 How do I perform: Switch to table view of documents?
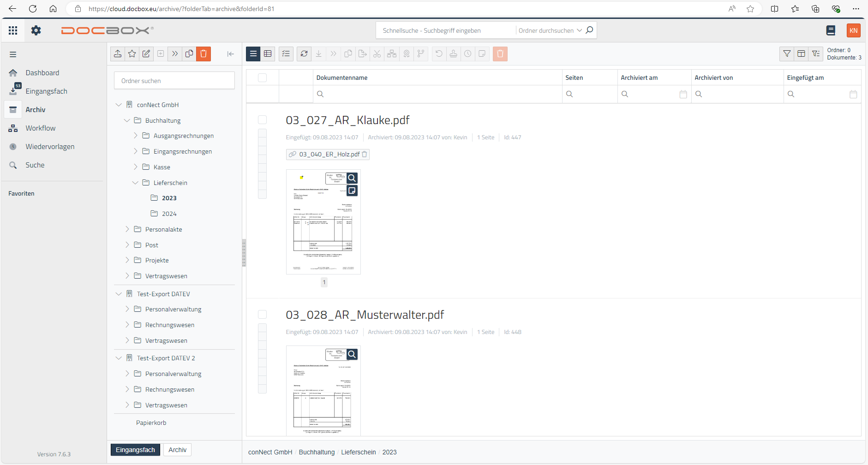268,54
